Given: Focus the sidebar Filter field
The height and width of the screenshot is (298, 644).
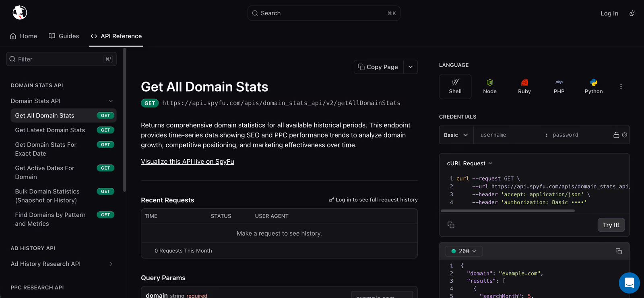Looking at the screenshot, I should [61, 59].
